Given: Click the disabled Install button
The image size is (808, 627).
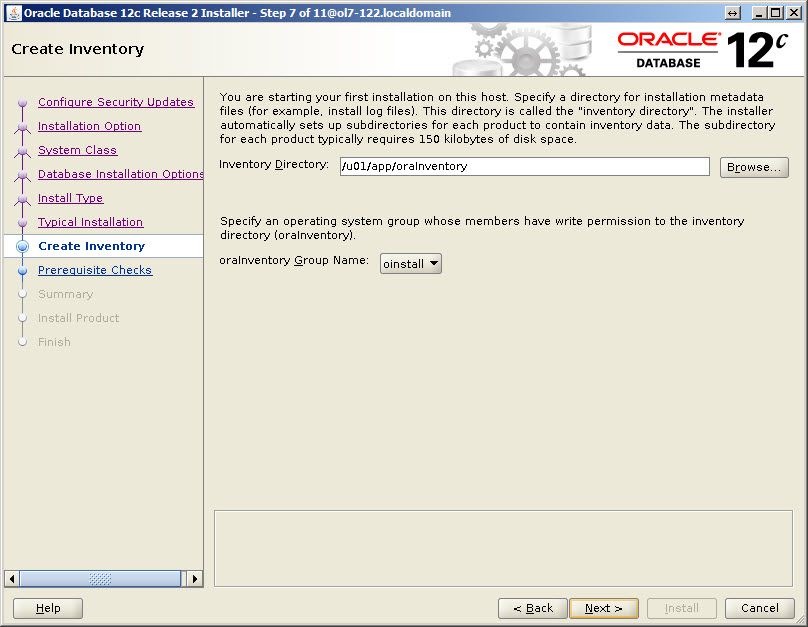Looking at the screenshot, I should [681, 608].
